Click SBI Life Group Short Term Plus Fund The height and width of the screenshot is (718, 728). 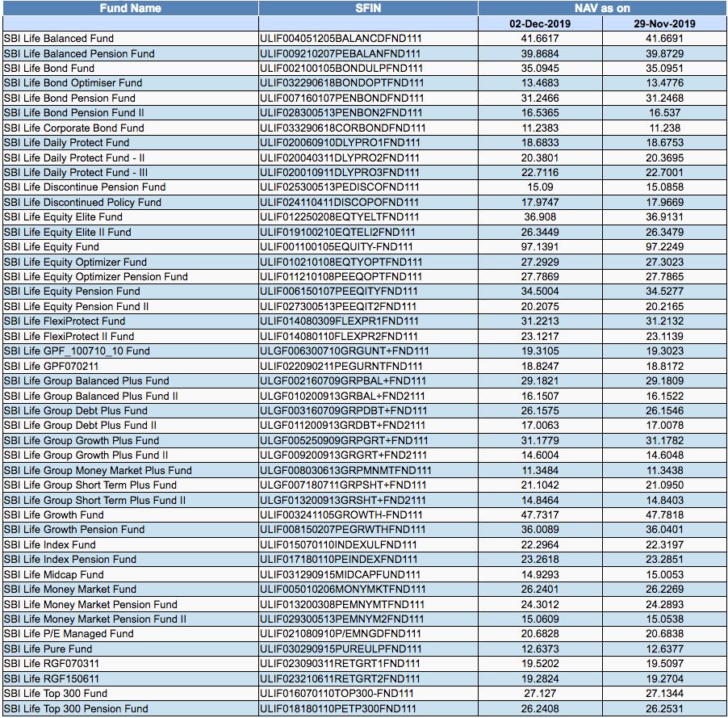point(90,485)
